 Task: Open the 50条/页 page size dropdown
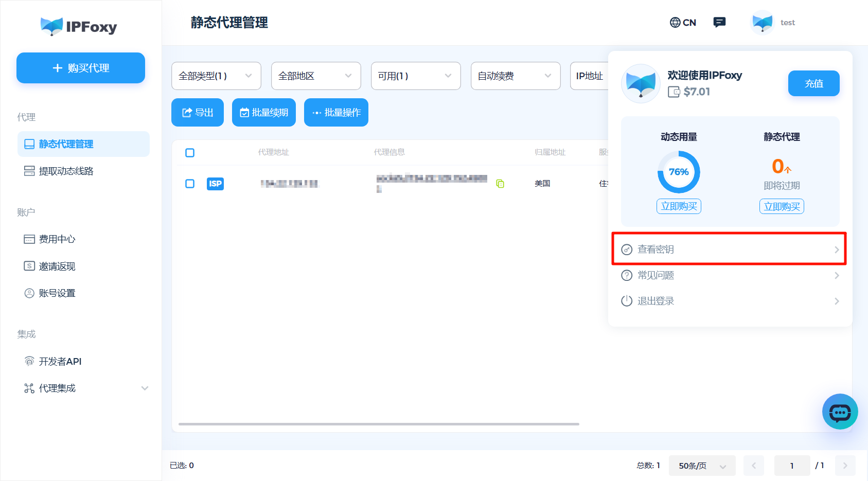click(x=702, y=465)
